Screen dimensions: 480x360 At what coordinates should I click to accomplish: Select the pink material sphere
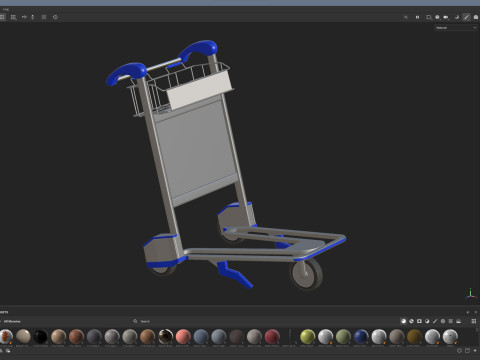[x=183, y=337]
